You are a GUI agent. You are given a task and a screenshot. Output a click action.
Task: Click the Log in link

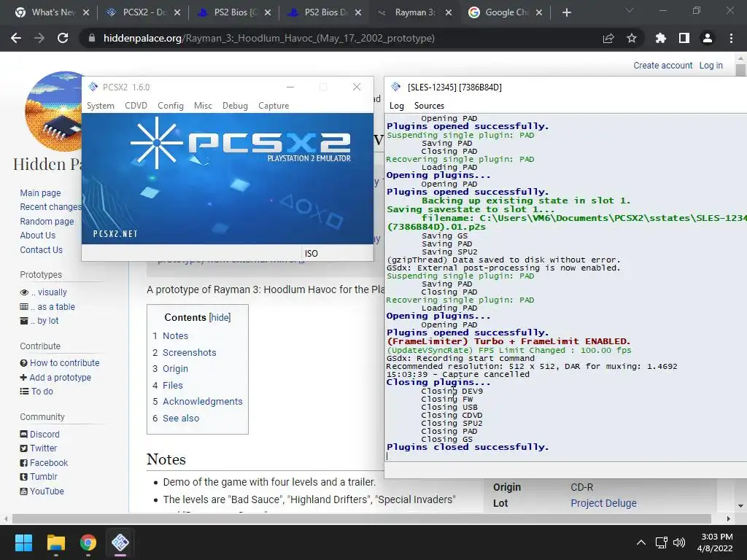point(711,65)
